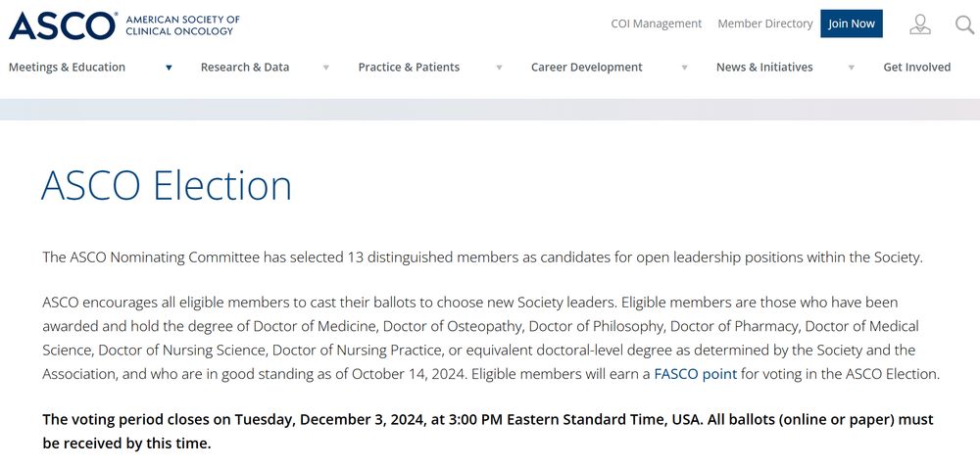Click the American Society of Clinical Oncology text
This screenshot has height=468, width=980.
tap(182, 24)
